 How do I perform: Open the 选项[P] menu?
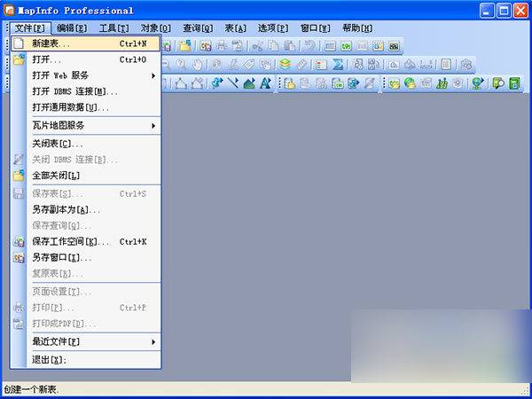(273, 27)
